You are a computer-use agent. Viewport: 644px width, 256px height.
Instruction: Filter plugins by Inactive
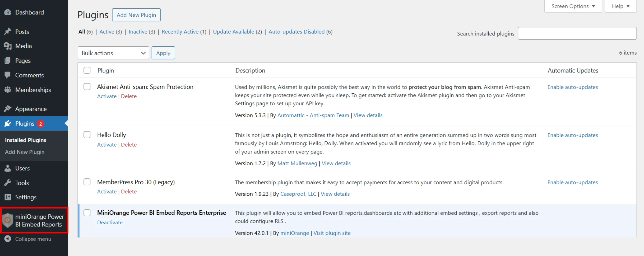pyautogui.click(x=138, y=32)
